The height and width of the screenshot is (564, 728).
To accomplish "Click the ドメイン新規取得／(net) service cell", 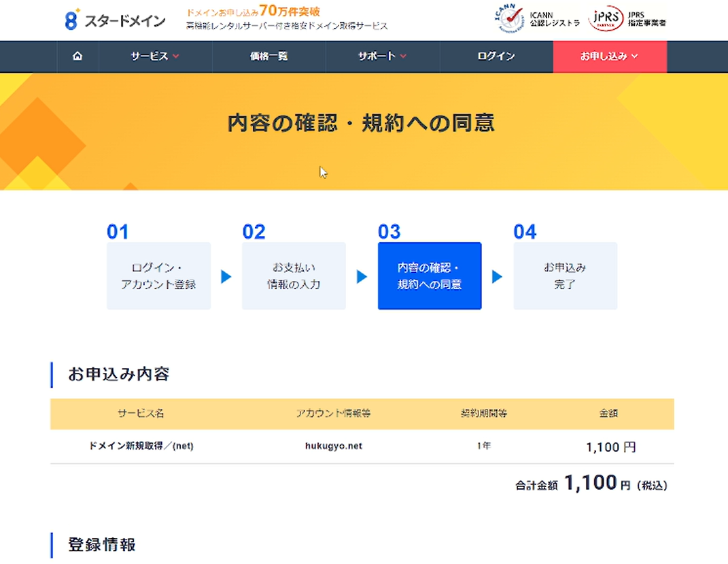I will click(x=141, y=446).
